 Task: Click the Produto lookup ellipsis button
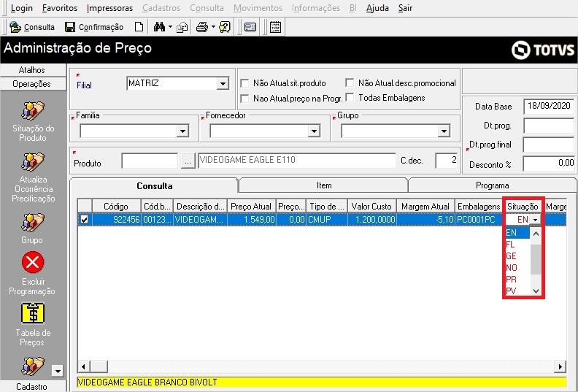pos(188,161)
